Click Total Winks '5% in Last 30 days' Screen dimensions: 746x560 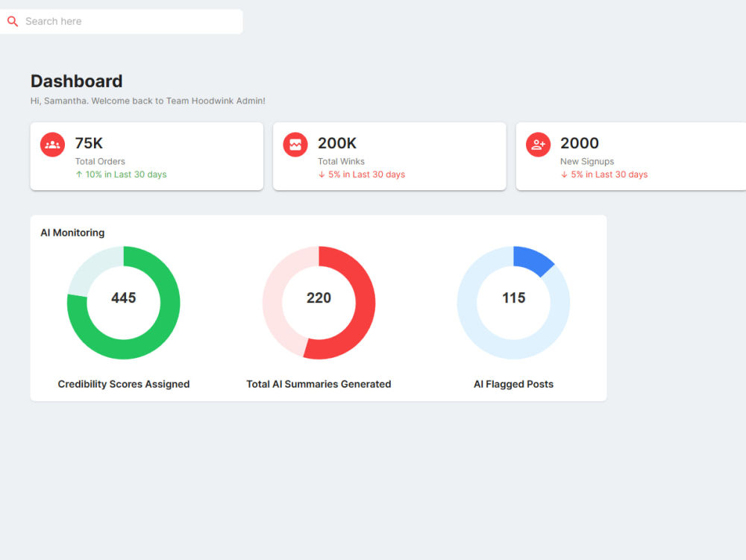click(x=367, y=174)
